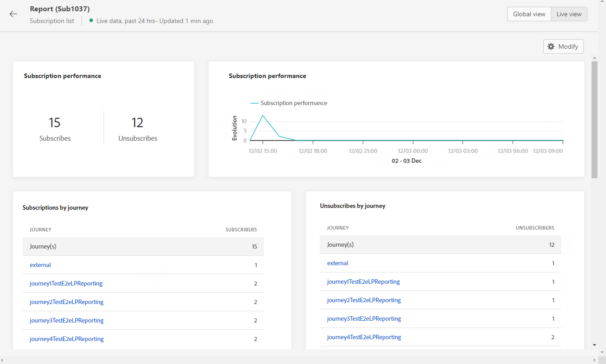This screenshot has height=364, width=606.
Task: Click the chart peak near 12/02 15:00
Action: pyautogui.click(x=263, y=115)
